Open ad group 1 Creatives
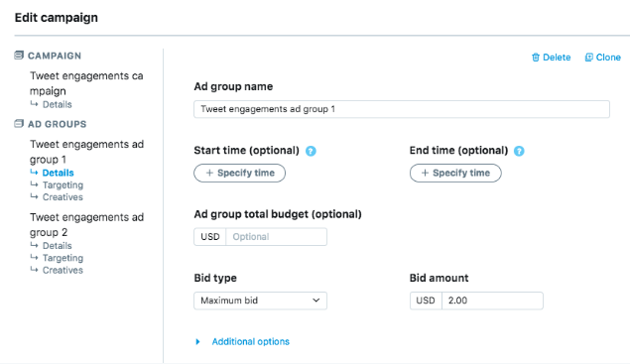This screenshot has width=630, height=364. pos(63,197)
